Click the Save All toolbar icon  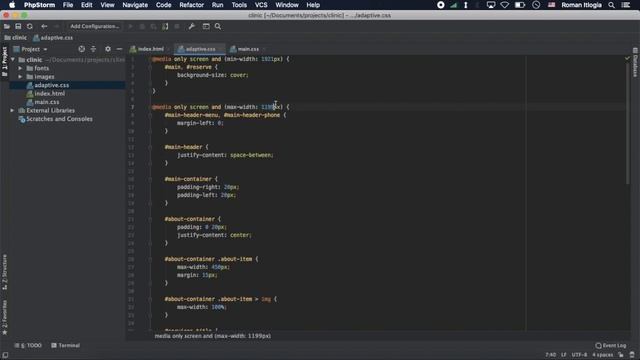pos(18,27)
